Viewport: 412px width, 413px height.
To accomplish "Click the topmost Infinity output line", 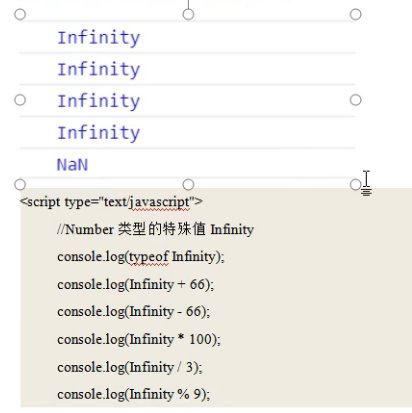I will point(99,38).
